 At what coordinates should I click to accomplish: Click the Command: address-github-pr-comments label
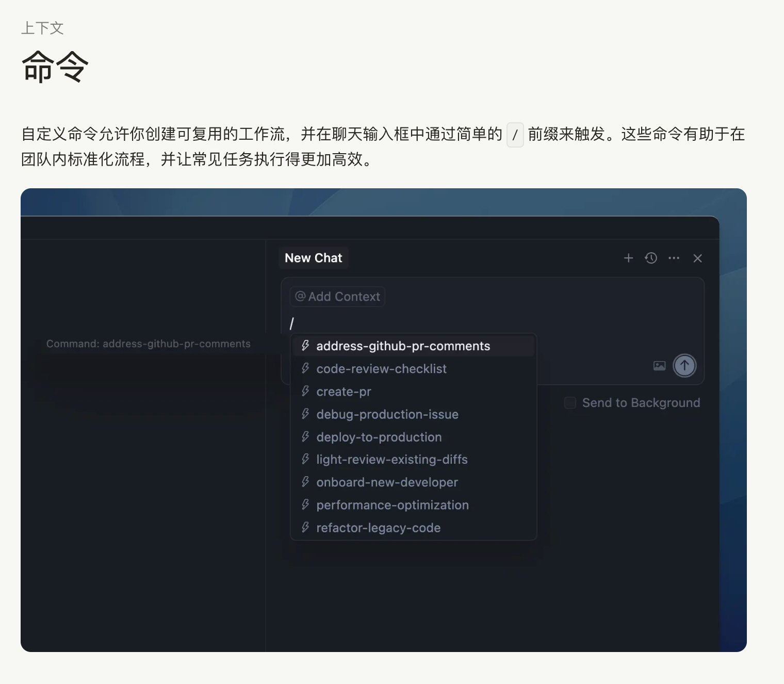click(149, 344)
